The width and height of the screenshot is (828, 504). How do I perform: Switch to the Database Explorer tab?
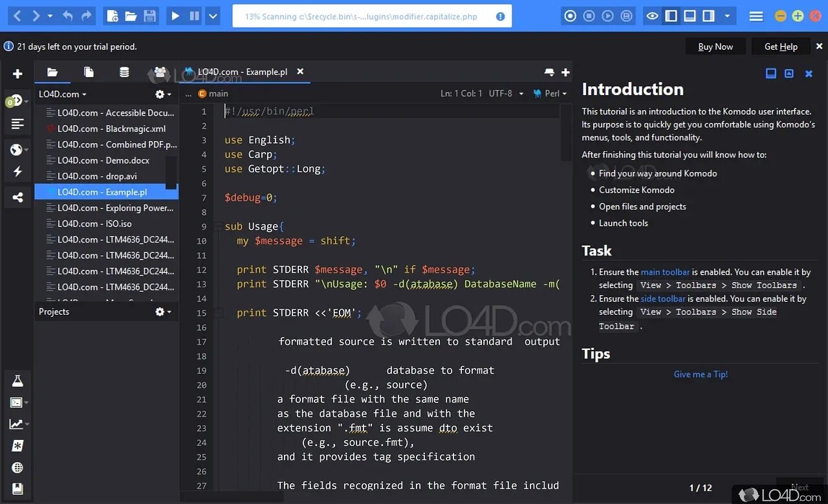(x=124, y=72)
